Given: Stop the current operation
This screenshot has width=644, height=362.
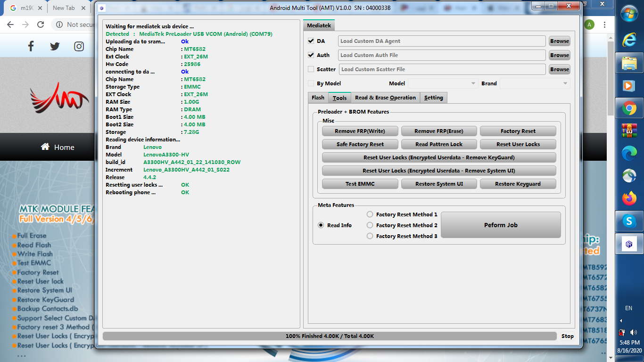Looking at the screenshot, I should 568,336.
